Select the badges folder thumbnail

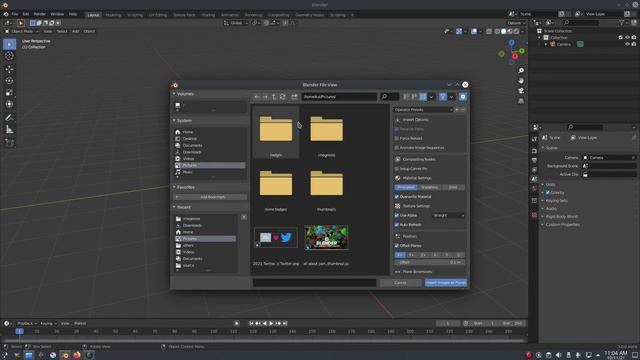point(276,132)
